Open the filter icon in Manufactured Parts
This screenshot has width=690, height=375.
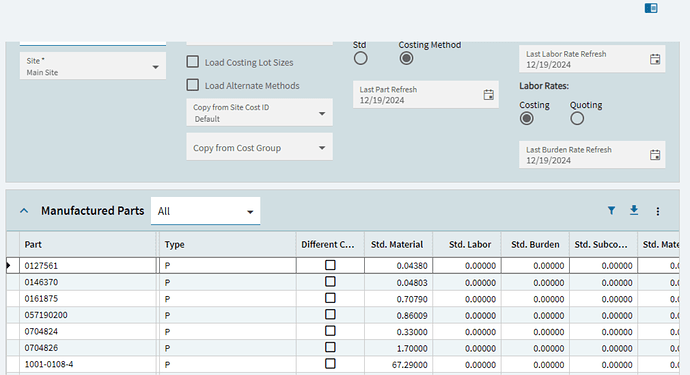611,211
